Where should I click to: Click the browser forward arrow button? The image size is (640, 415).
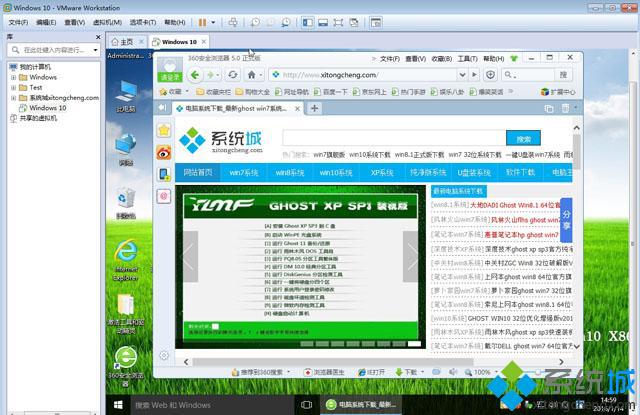211,75
